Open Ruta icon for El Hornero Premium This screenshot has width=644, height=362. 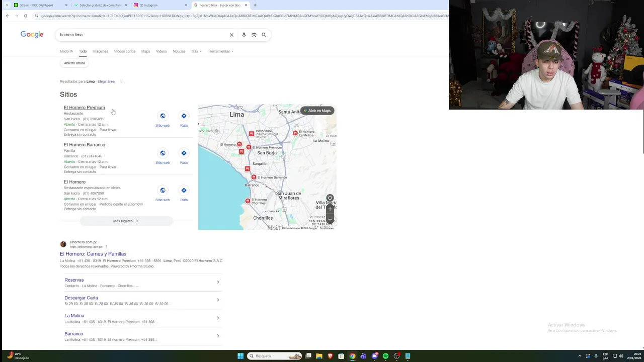[x=184, y=116]
